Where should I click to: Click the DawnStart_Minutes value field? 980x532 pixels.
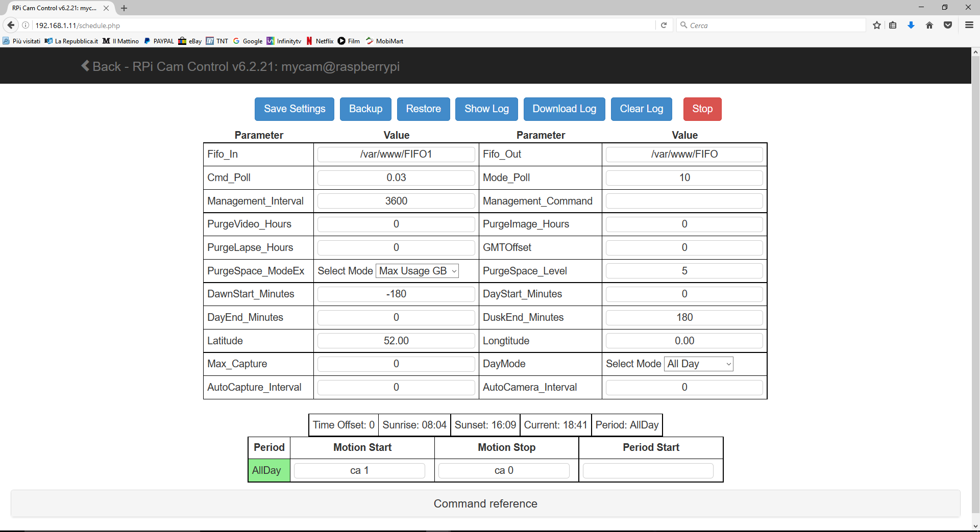(396, 294)
